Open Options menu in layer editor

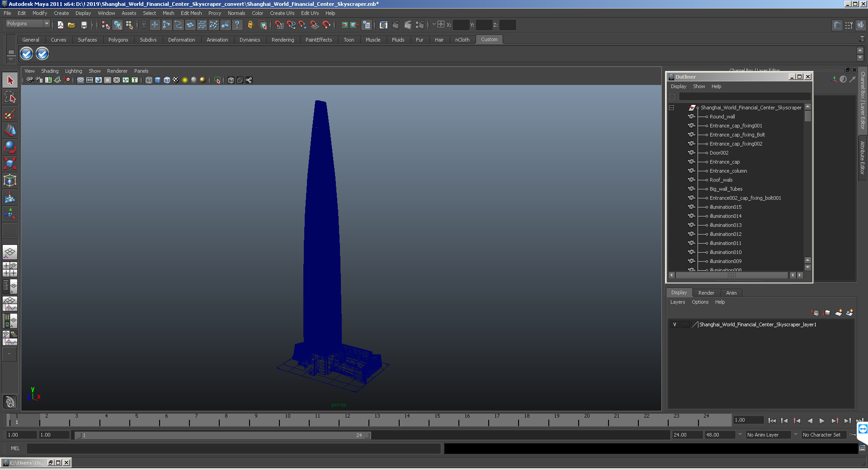coord(700,302)
